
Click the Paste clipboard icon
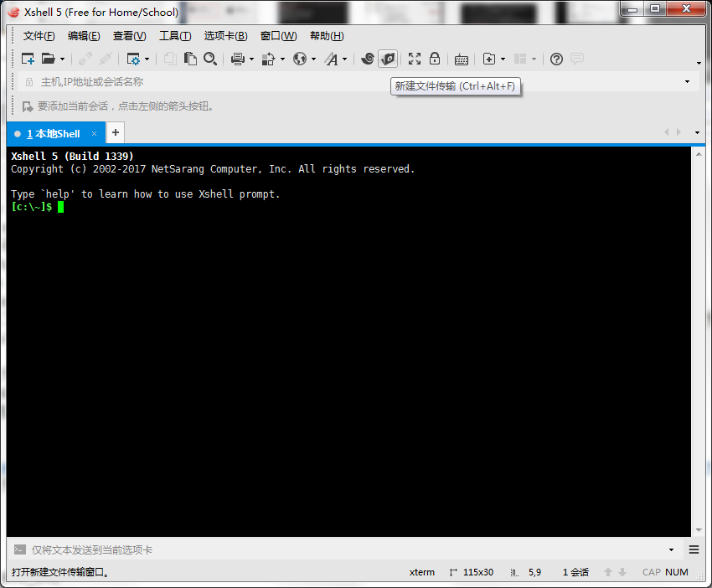[x=190, y=59]
